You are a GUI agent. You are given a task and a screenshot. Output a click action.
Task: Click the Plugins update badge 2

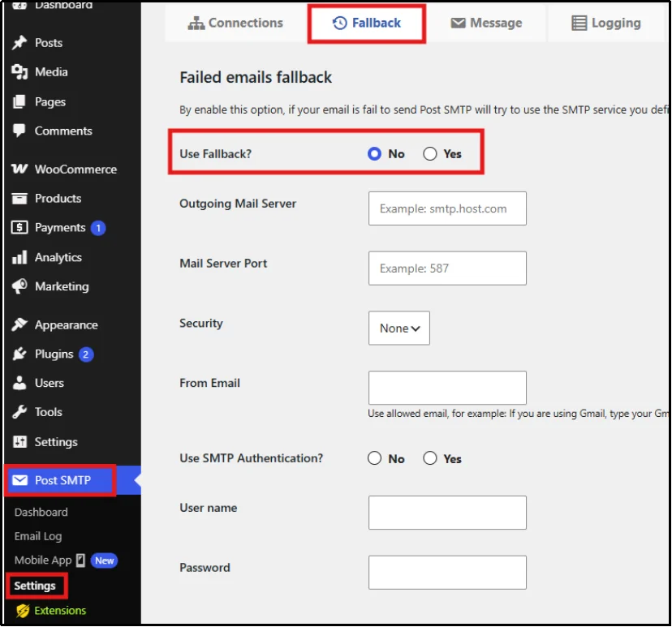[86, 354]
